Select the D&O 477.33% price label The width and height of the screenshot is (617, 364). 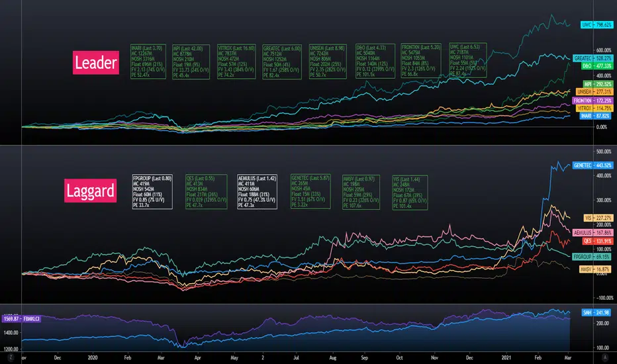597,66
